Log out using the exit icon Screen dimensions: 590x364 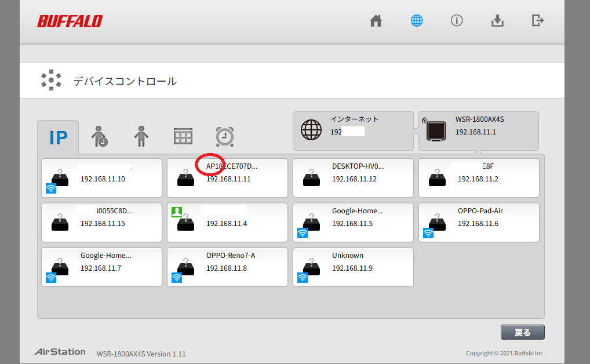(538, 20)
